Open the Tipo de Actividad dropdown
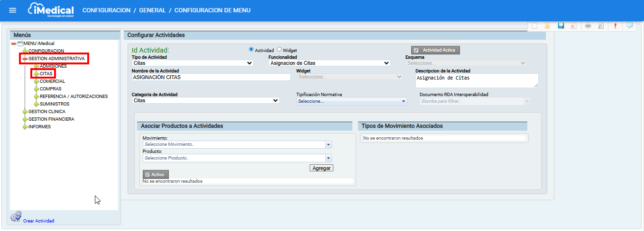Image resolution: width=644 pixels, height=231 pixels. [193, 63]
